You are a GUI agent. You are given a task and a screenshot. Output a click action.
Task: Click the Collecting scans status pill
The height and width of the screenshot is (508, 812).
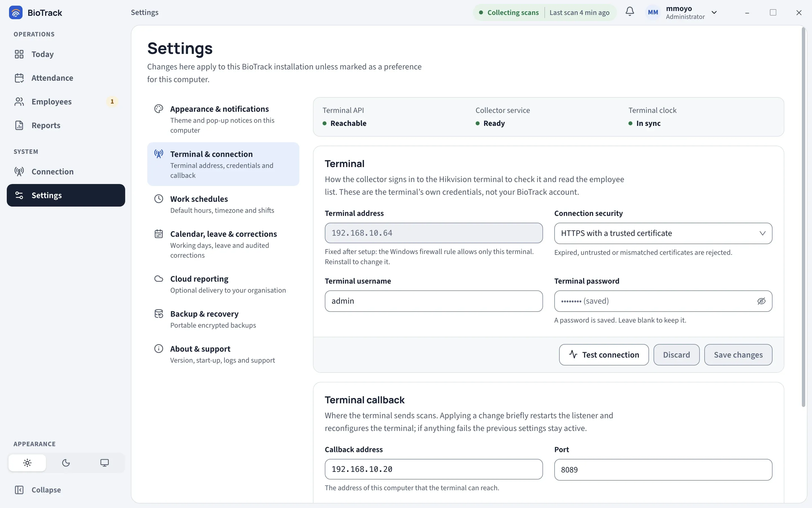545,12
